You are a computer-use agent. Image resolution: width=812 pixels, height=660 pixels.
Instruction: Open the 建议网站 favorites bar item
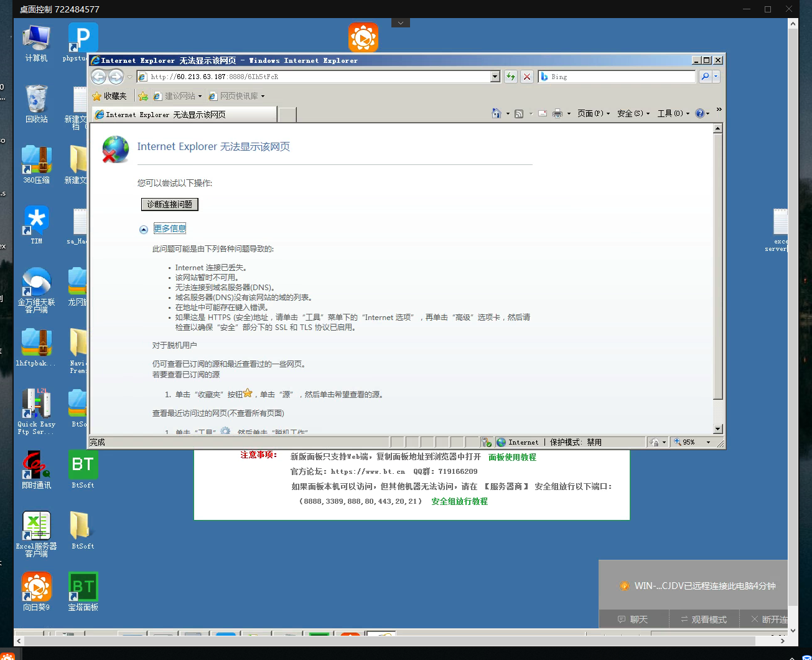[x=177, y=96]
